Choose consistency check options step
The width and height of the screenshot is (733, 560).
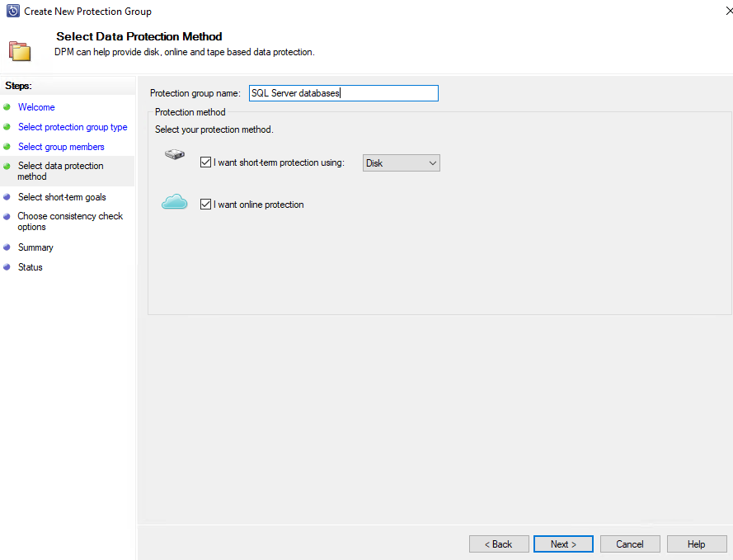(x=70, y=222)
